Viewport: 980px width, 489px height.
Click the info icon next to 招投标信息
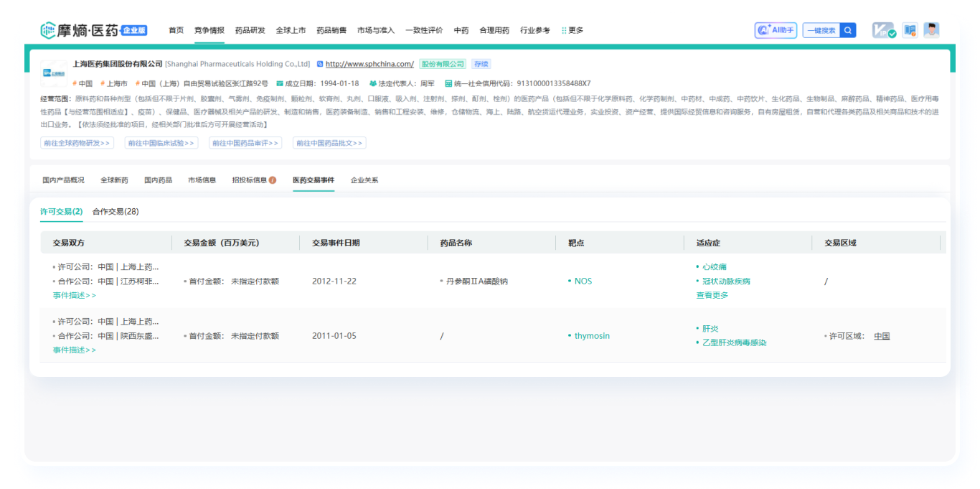[x=273, y=180]
